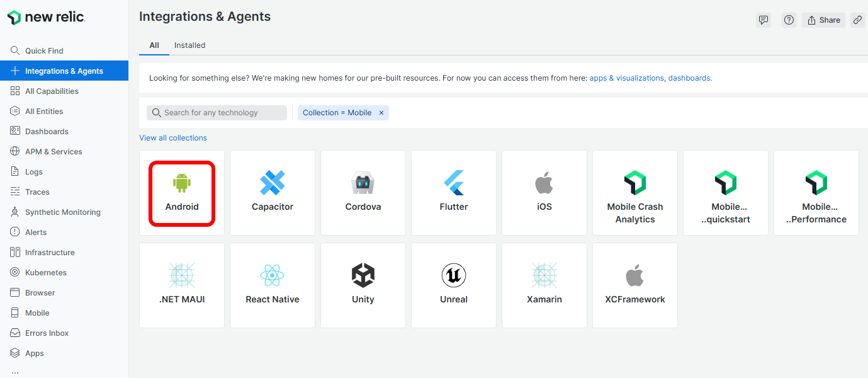This screenshot has height=378, width=868.
Task: Open APM & Services section
Action: pos(64,151)
